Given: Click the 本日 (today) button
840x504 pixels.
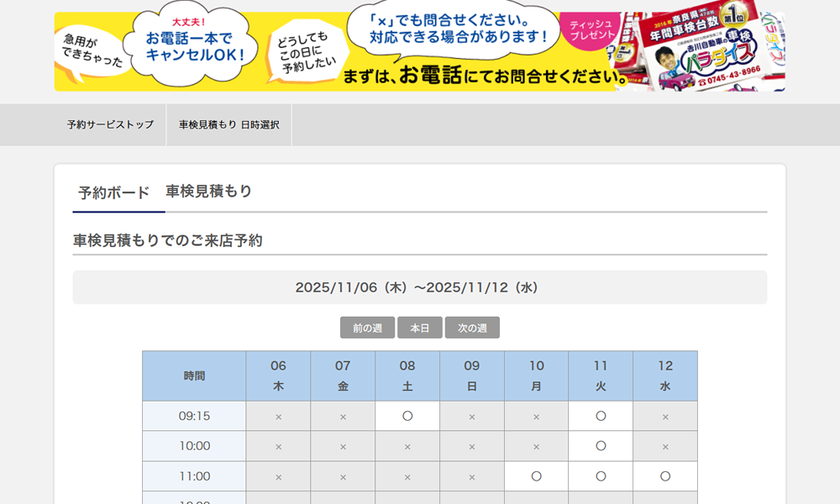Looking at the screenshot, I should pos(420,328).
